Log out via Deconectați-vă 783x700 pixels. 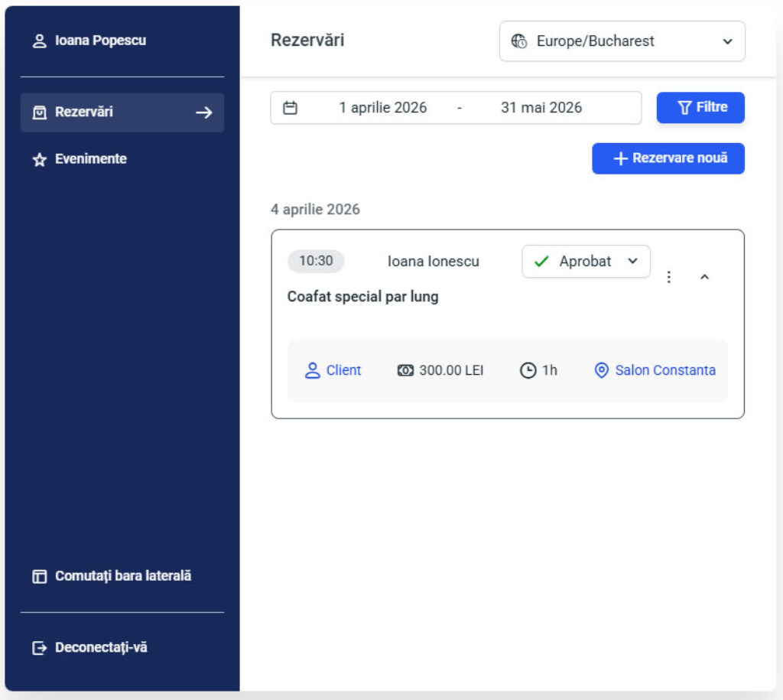point(100,647)
